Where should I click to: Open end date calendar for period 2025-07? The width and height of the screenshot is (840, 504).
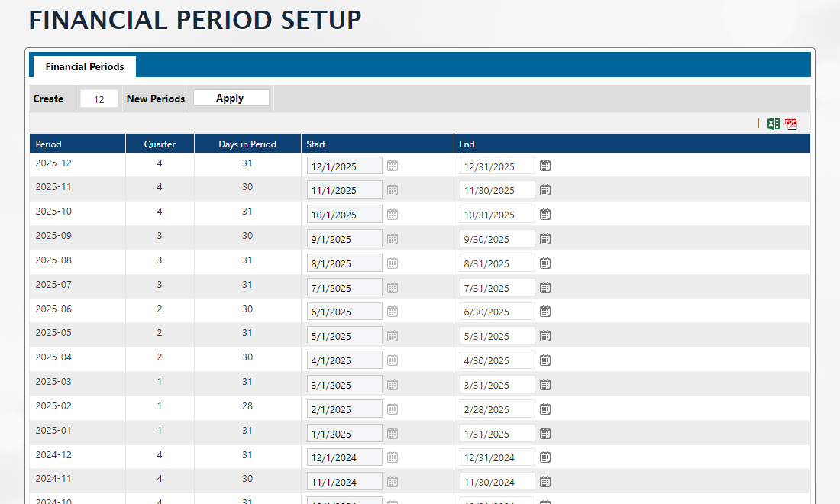545,288
